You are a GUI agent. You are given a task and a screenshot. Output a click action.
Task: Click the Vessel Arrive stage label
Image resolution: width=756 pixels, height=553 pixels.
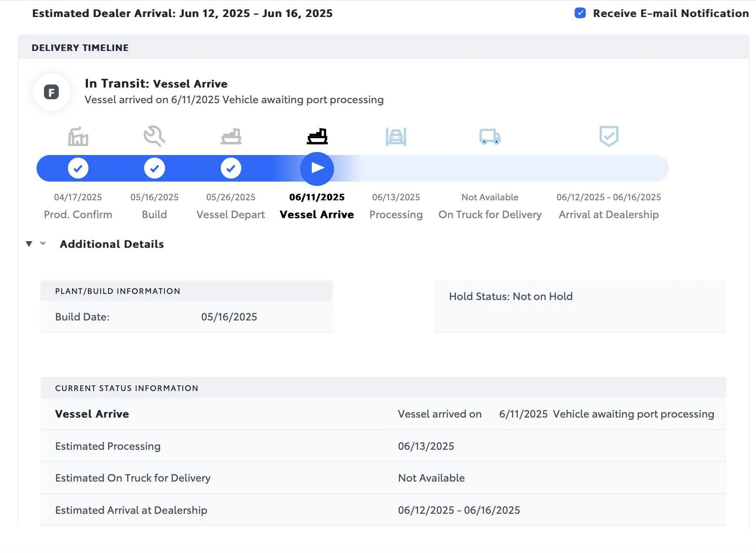317,215
